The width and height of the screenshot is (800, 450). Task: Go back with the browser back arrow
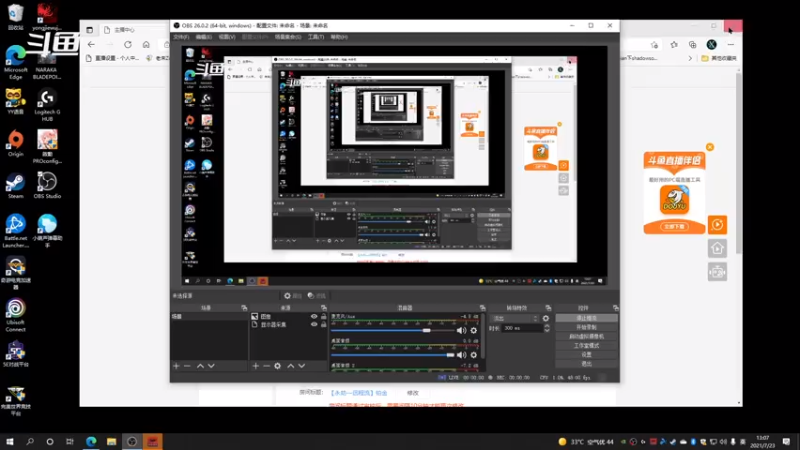(91, 44)
